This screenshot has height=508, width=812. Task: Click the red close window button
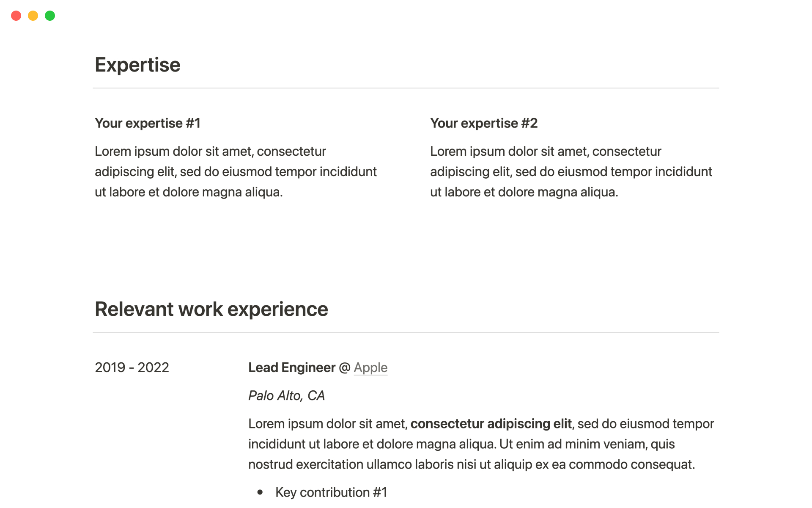coord(16,16)
